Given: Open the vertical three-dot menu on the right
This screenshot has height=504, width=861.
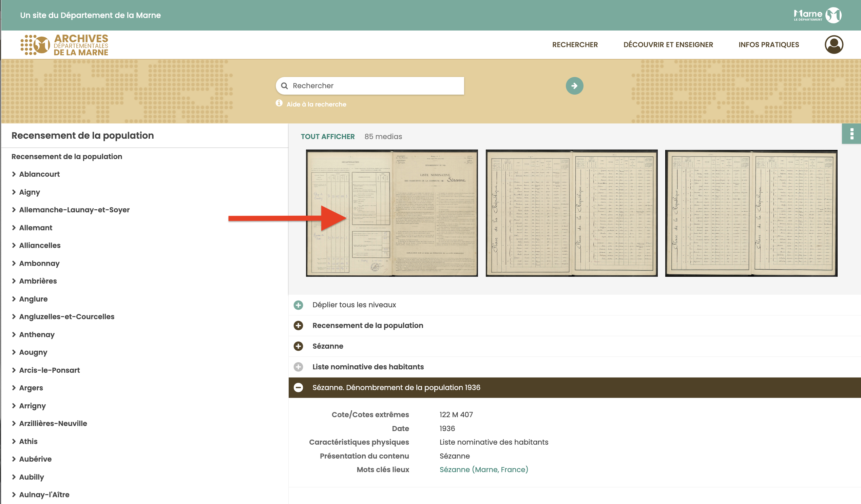Looking at the screenshot, I should click(853, 134).
